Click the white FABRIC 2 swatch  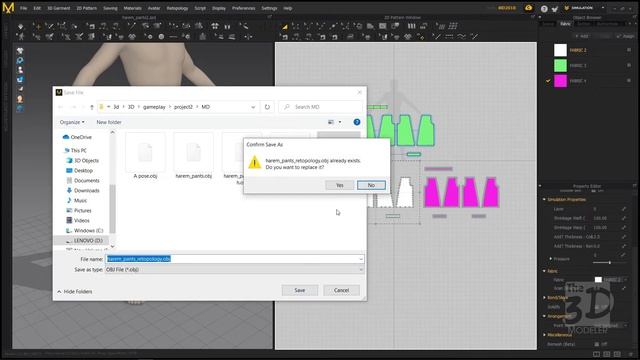[x=560, y=50]
